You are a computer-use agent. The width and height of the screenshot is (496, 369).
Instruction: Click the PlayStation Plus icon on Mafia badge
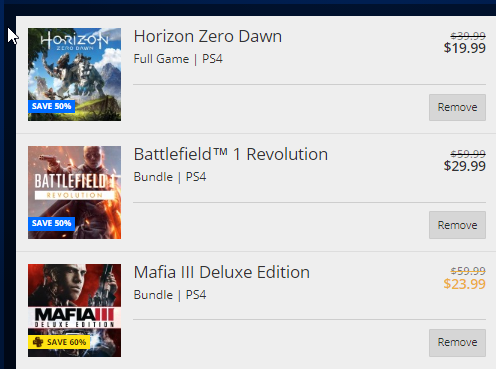point(38,342)
